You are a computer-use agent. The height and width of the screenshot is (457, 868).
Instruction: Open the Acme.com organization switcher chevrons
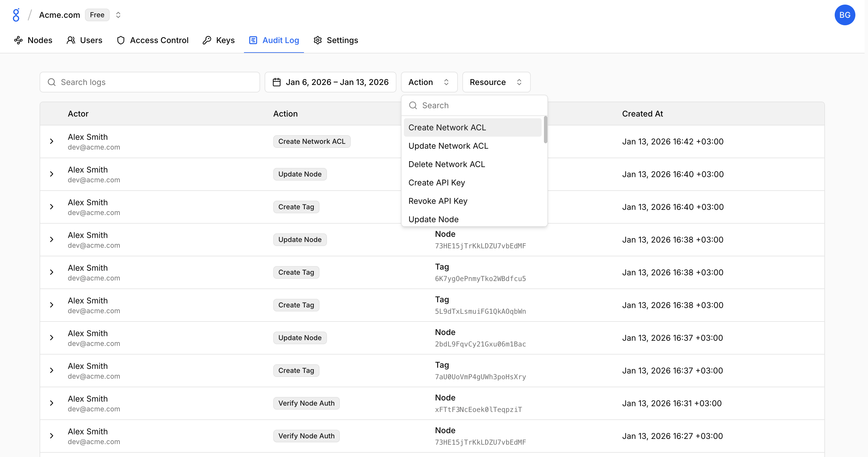tap(118, 15)
